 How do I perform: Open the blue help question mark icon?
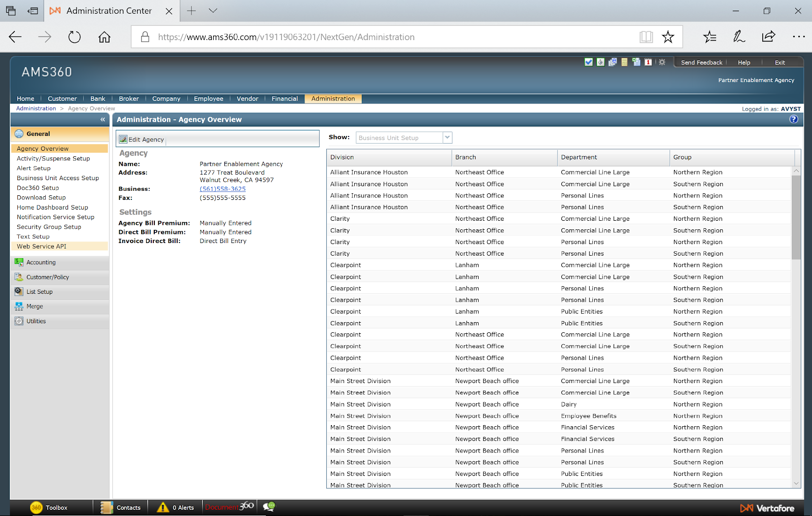tap(794, 119)
